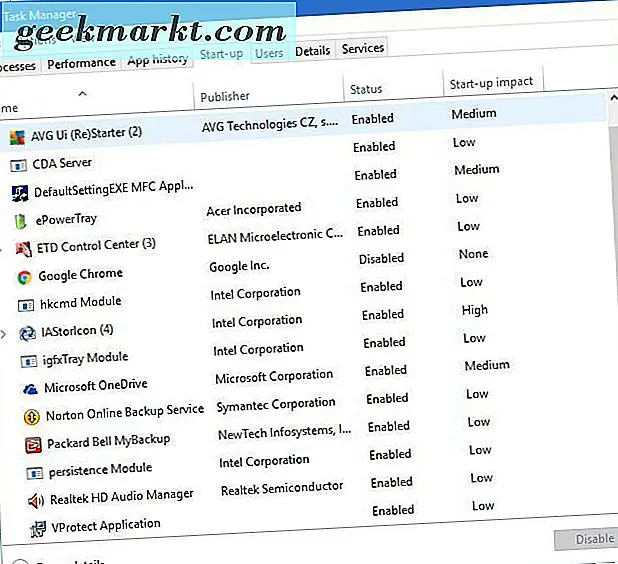Sort by Start-up impact column header
The width and height of the screenshot is (618, 564).
(x=491, y=82)
